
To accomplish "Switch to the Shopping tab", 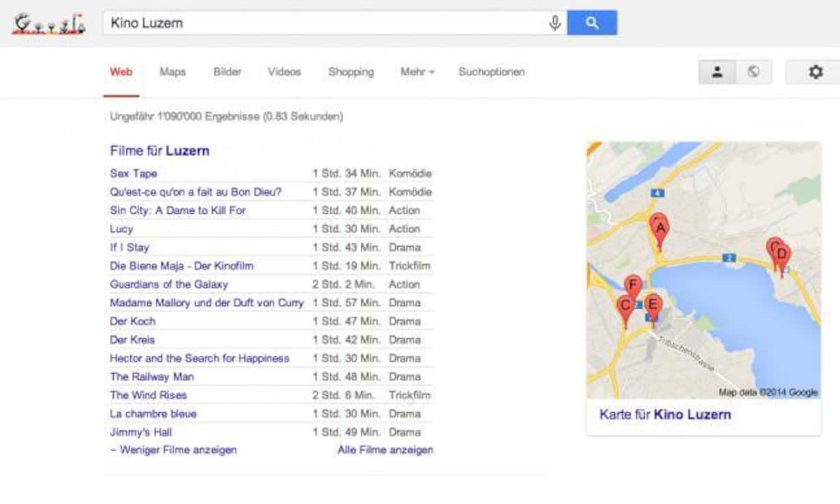I will click(x=351, y=72).
